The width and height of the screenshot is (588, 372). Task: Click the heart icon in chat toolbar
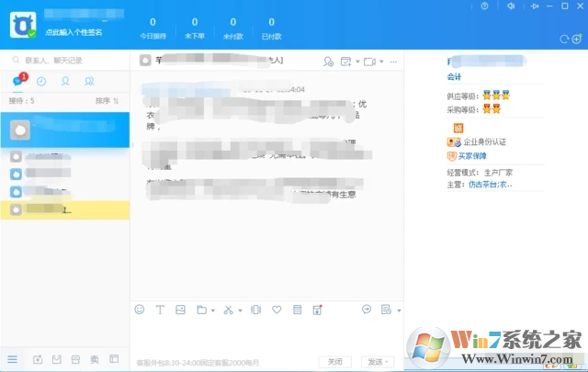[277, 310]
